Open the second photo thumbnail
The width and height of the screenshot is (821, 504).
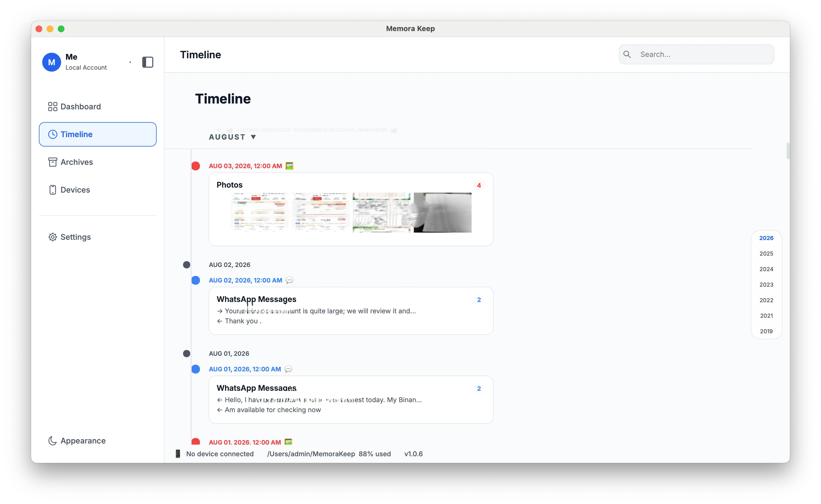(x=321, y=212)
